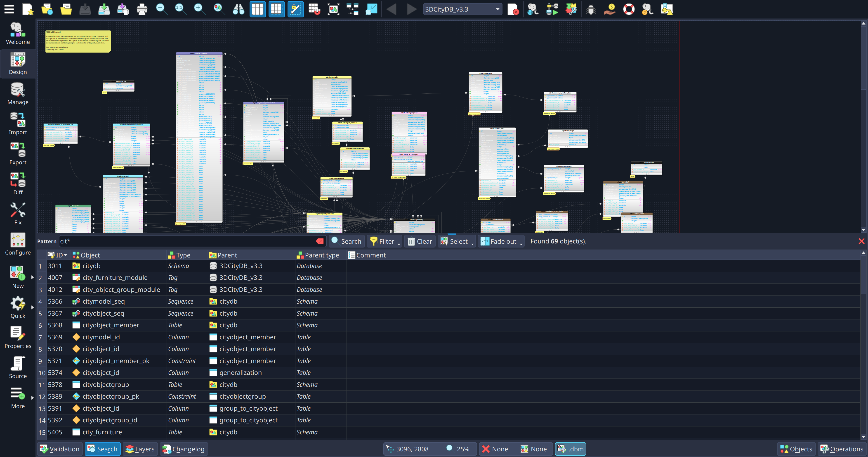Viewport: 868px width, 457px height.
Task: Toggle the Validation panel button
Action: coord(60,449)
